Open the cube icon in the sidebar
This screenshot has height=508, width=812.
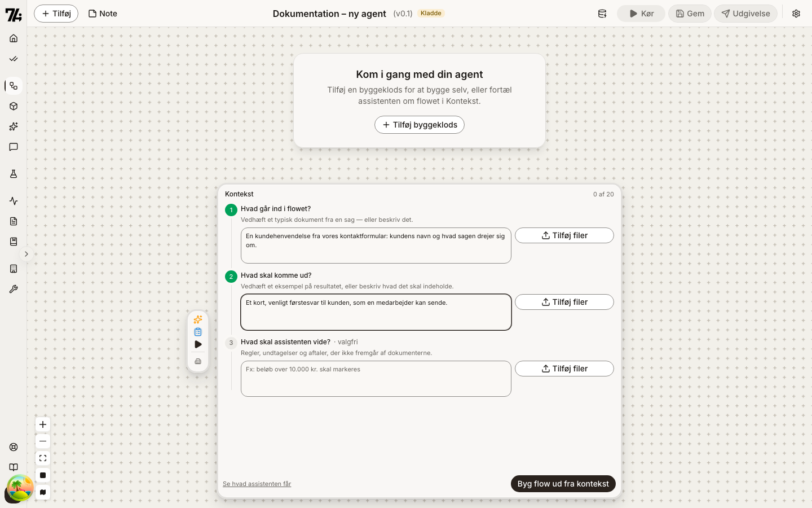(14, 106)
